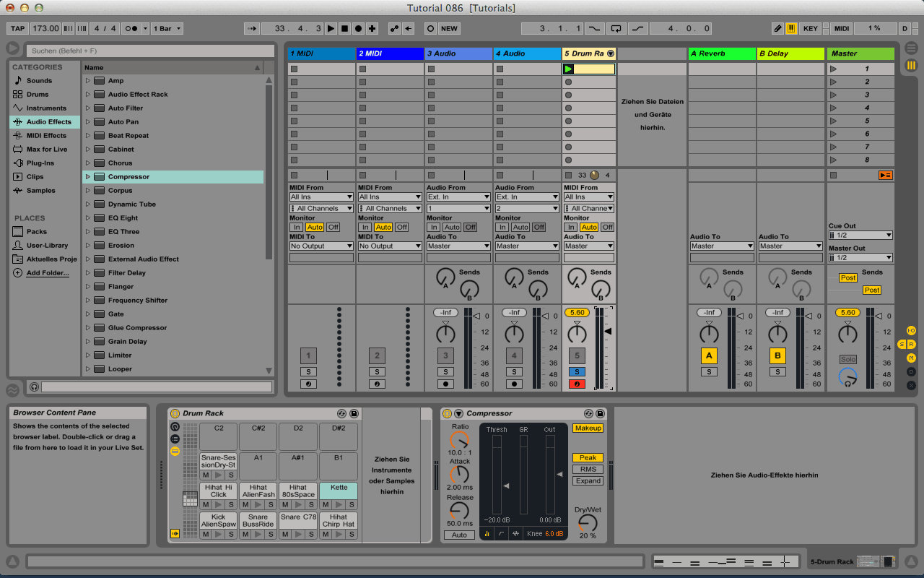The width and height of the screenshot is (924, 578).
Task: Switch Compressor display to the transfer curve icon
Action: tap(500, 533)
